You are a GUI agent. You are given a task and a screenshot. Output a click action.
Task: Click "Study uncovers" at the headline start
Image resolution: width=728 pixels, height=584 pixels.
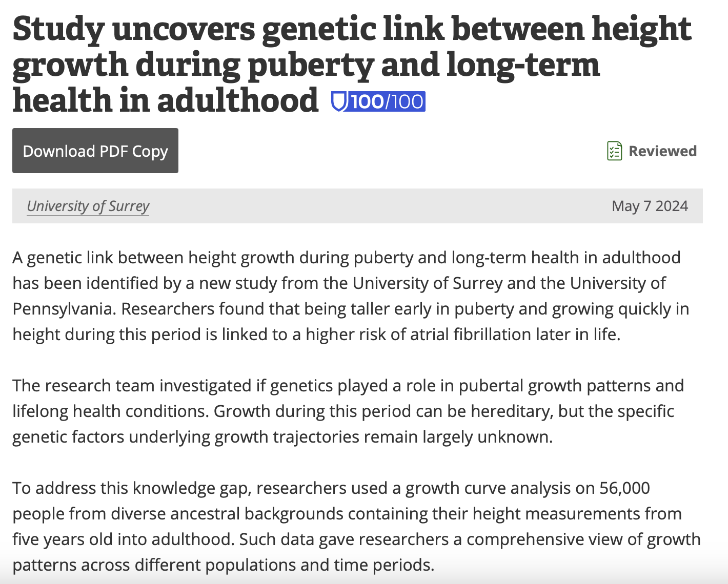(x=133, y=28)
